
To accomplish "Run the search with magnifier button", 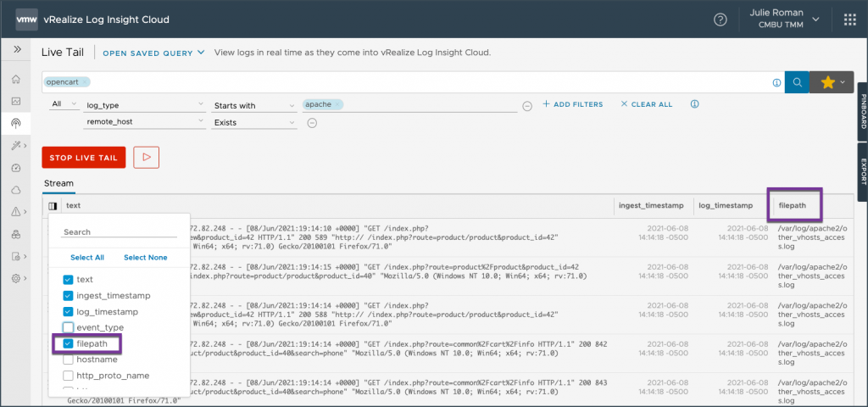I will (x=797, y=82).
